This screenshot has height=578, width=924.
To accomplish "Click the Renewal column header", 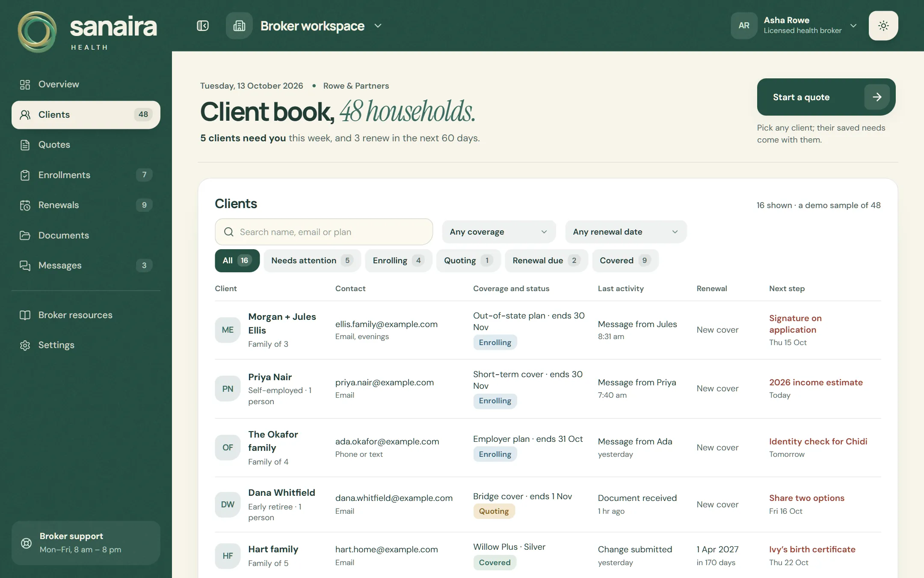I will [711, 289].
